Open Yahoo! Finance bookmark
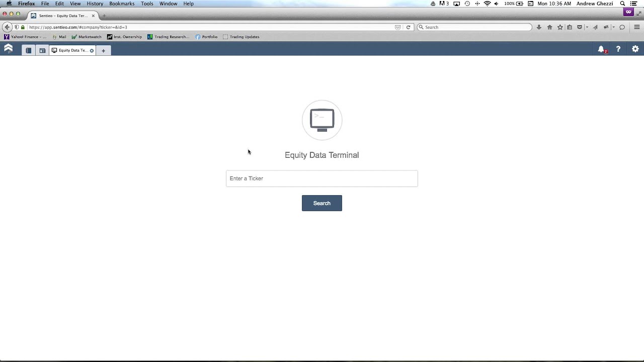This screenshot has height=362, width=644. pyautogui.click(x=25, y=37)
